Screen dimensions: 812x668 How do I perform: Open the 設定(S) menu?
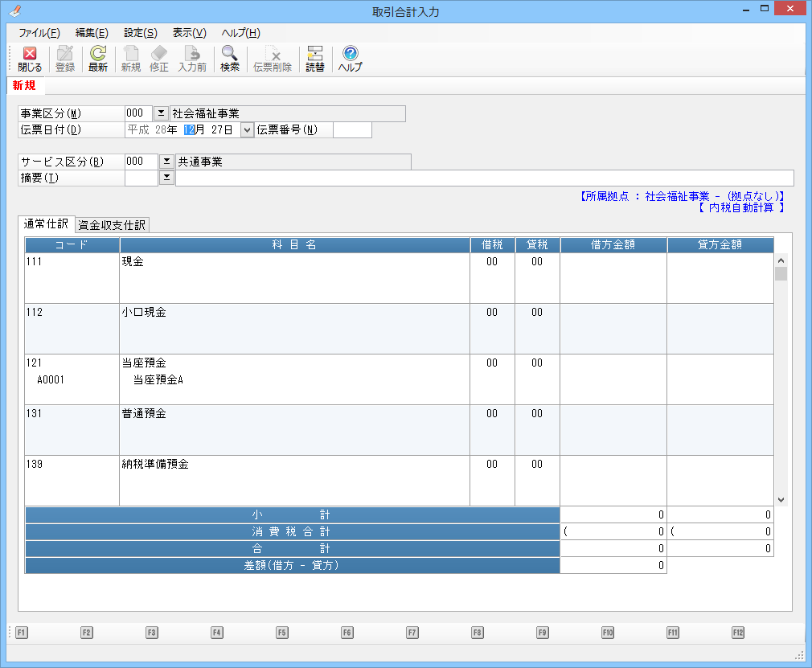tap(141, 33)
